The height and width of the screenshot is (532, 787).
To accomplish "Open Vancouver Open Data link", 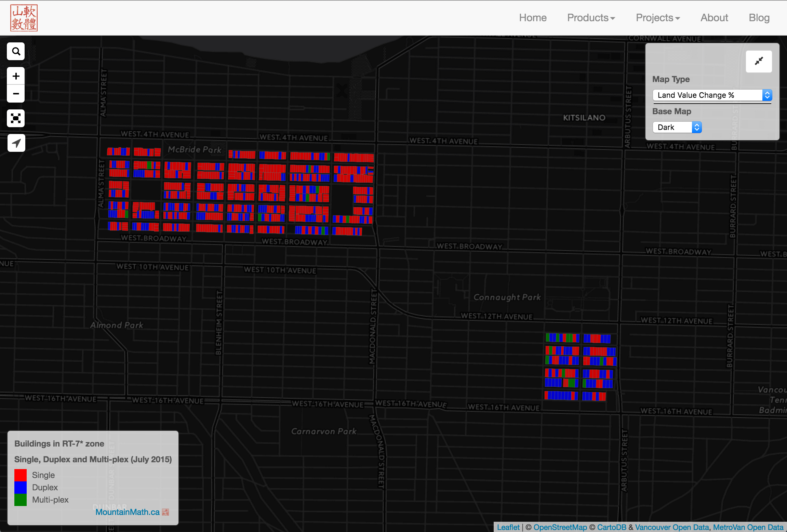I will pos(672,527).
